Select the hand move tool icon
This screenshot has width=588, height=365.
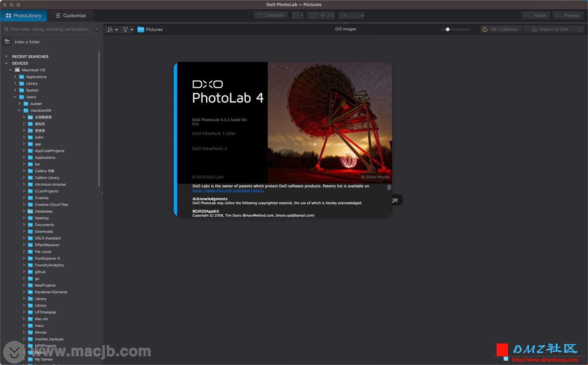tap(323, 15)
